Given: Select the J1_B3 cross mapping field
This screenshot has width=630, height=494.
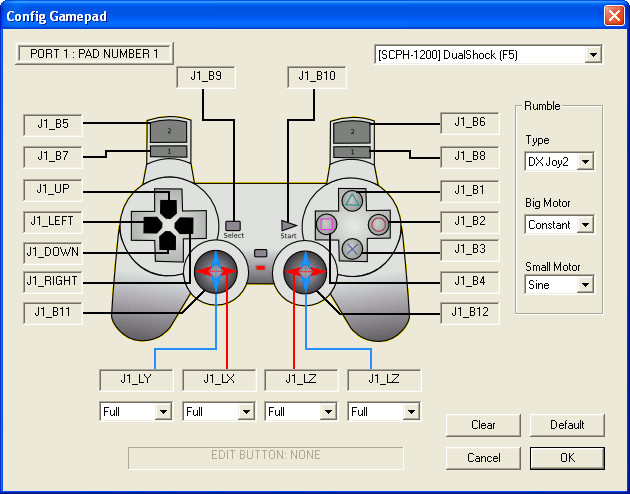Looking at the screenshot, I should pyautogui.click(x=470, y=250).
